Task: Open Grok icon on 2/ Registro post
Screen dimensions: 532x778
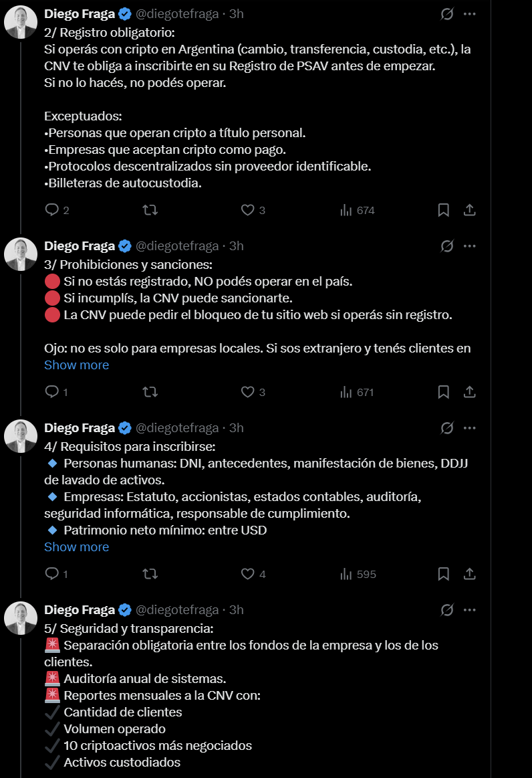Action: (447, 14)
